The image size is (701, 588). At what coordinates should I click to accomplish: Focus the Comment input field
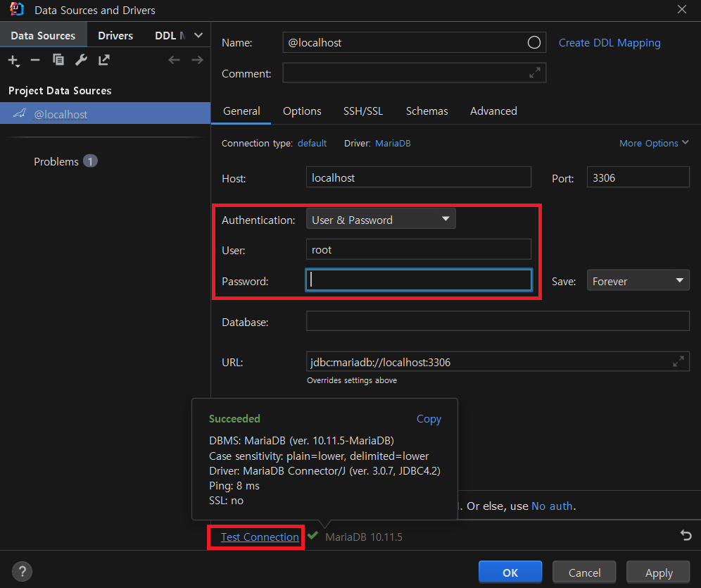[414, 73]
